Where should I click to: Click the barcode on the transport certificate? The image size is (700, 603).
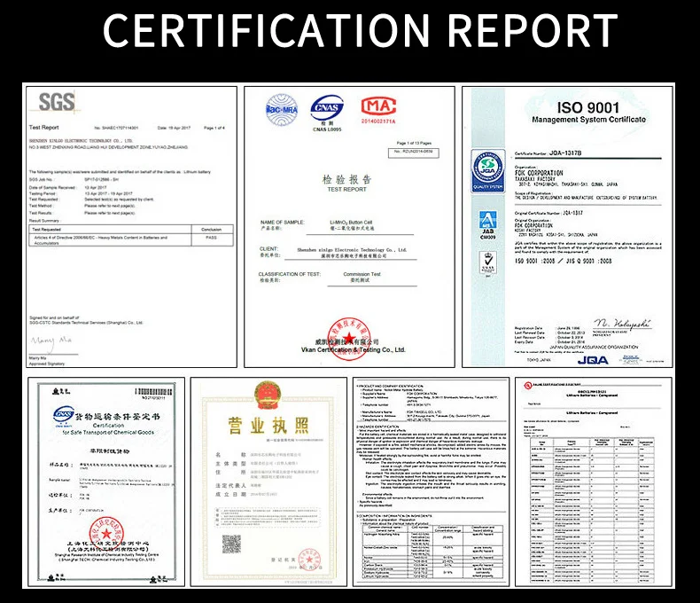[x=153, y=391]
